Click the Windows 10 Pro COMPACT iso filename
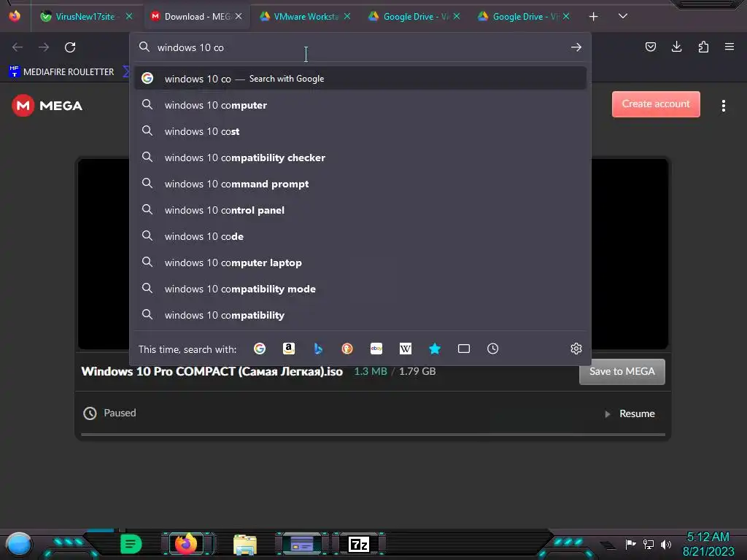The image size is (747, 560). click(x=212, y=371)
